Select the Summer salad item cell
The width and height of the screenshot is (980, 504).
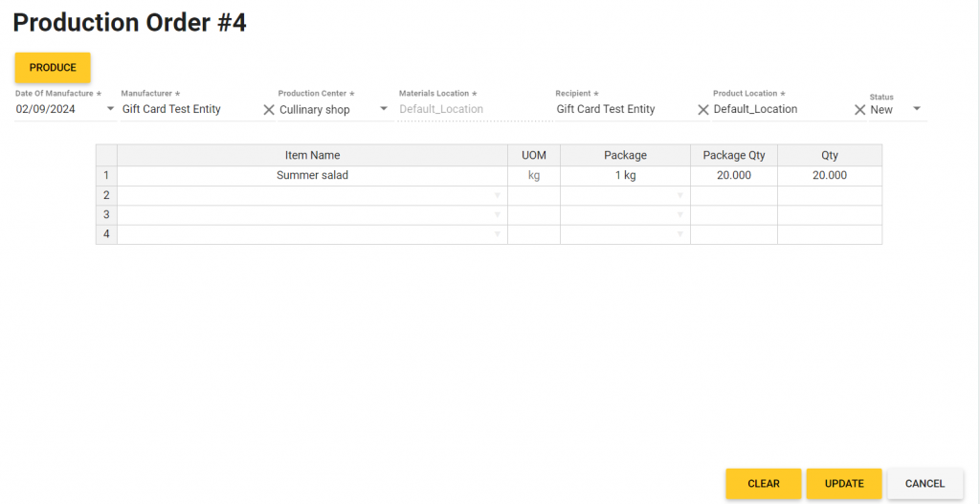point(312,176)
